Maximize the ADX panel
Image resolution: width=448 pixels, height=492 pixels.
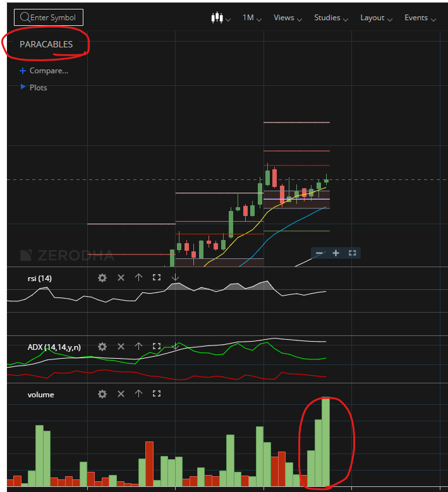157,346
